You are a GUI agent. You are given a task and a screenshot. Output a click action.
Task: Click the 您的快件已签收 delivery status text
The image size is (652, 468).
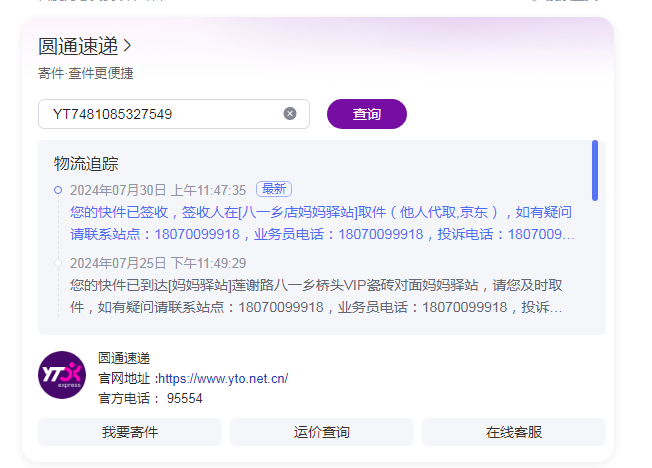(322, 223)
